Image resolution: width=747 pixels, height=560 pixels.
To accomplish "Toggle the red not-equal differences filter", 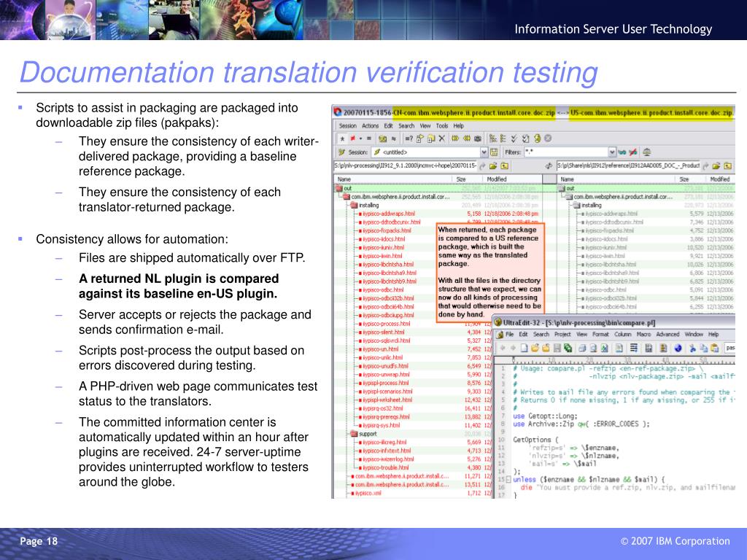I will click(354, 139).
